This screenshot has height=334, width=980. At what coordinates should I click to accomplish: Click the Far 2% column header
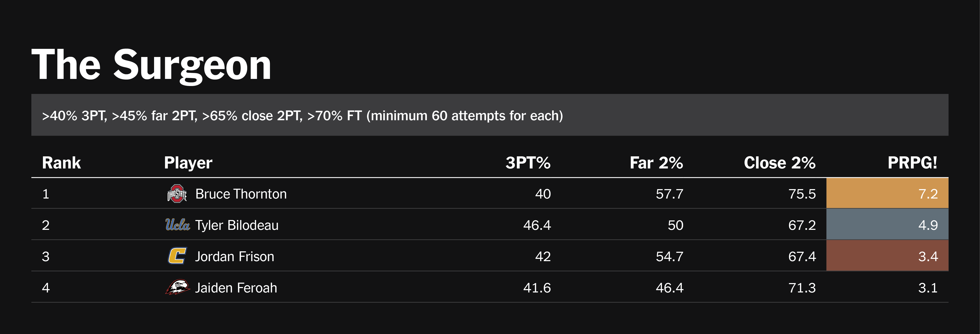656,163
